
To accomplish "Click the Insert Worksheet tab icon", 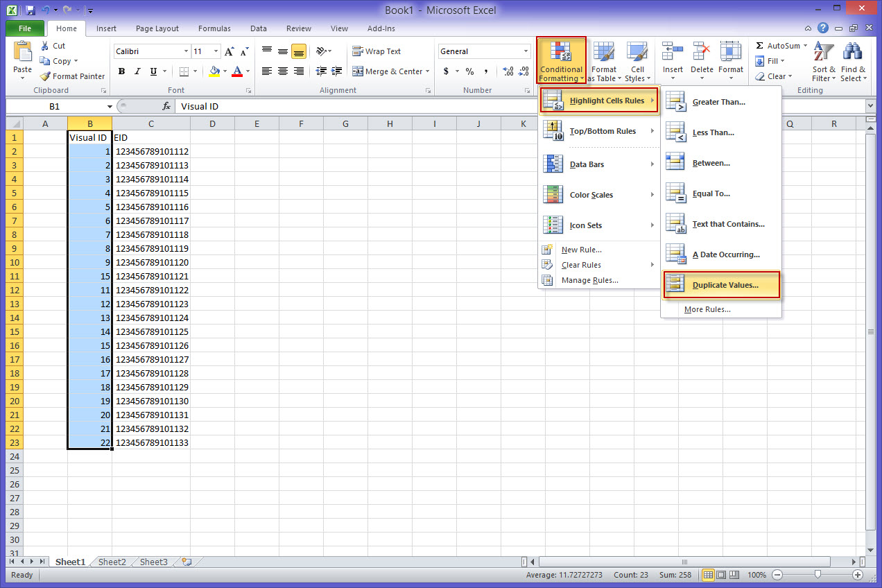I will [186, 562].
